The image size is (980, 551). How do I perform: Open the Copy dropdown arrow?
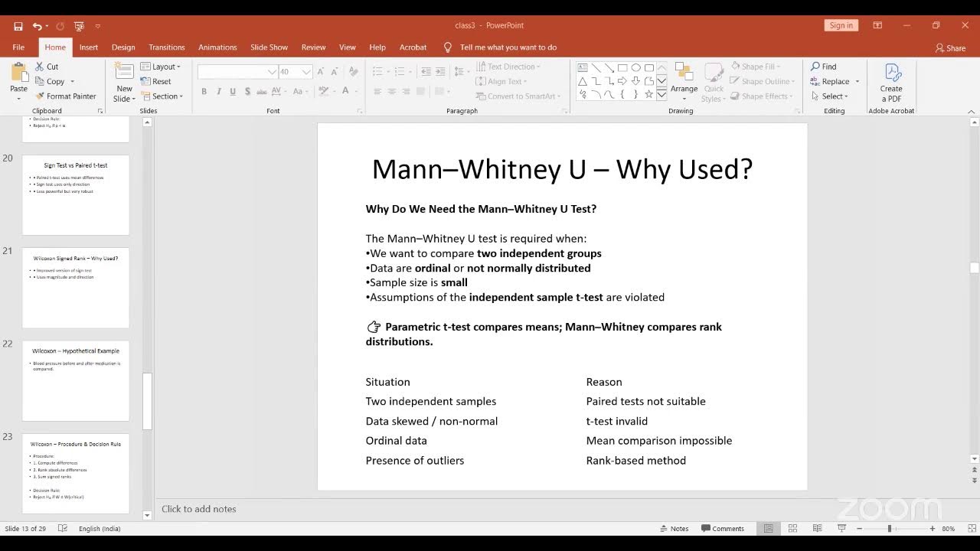click(73, 82)
